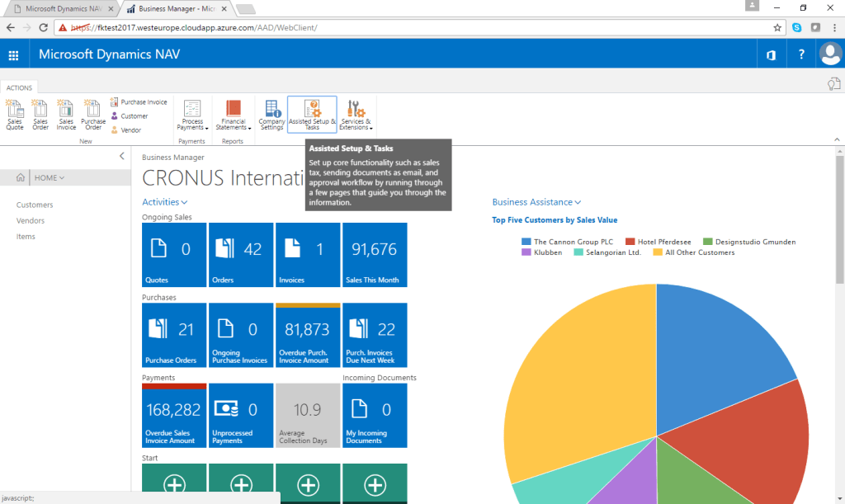The height and width of the screenshot is (504, 845).
Task: Open the Top Five Customers chart link
Action: pyautogui.click(x=555, y=219)
